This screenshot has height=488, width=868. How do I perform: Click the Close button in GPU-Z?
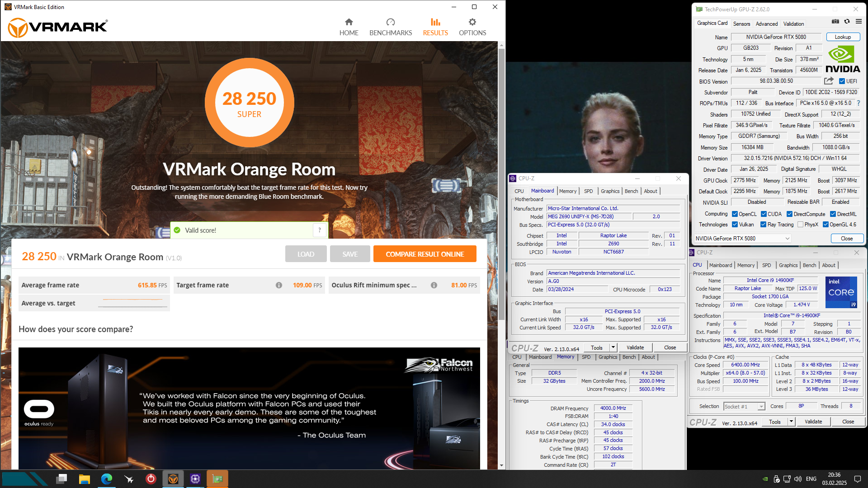coord(846,238)
